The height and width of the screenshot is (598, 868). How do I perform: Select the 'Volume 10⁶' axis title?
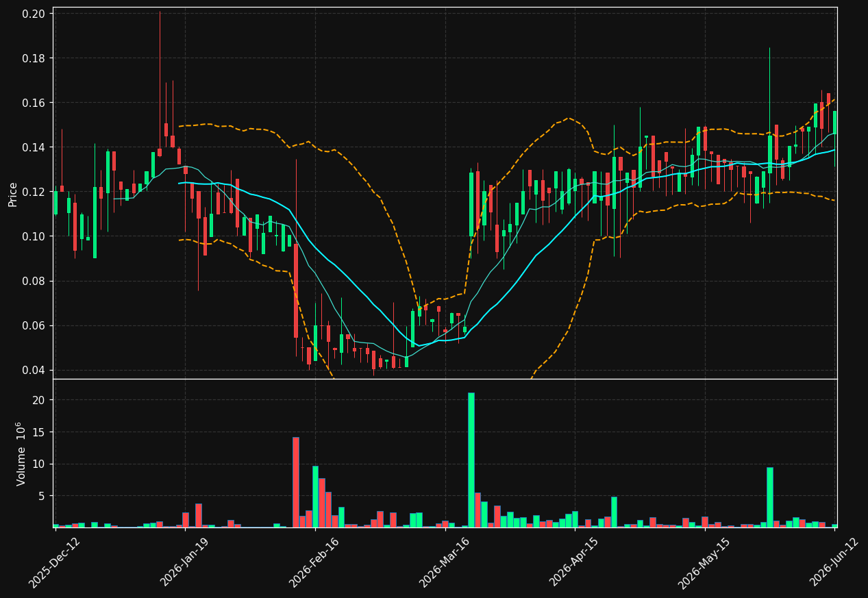(20, 453)
